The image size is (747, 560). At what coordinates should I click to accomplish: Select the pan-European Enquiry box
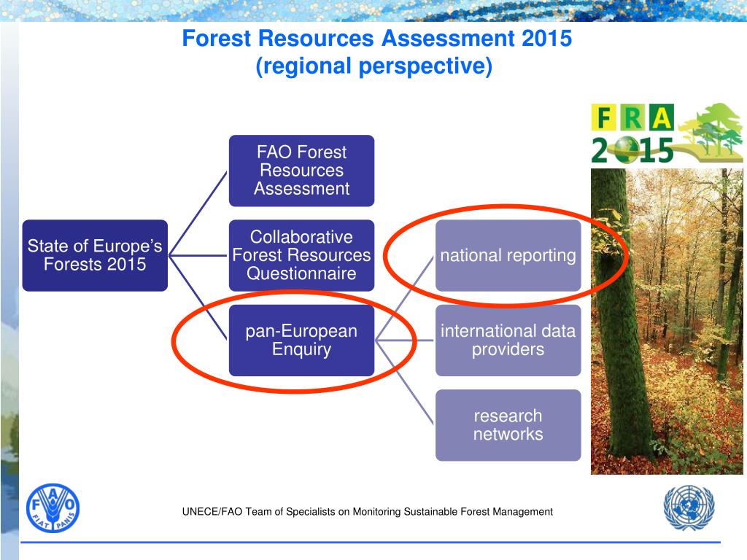[x=301, y=341]
